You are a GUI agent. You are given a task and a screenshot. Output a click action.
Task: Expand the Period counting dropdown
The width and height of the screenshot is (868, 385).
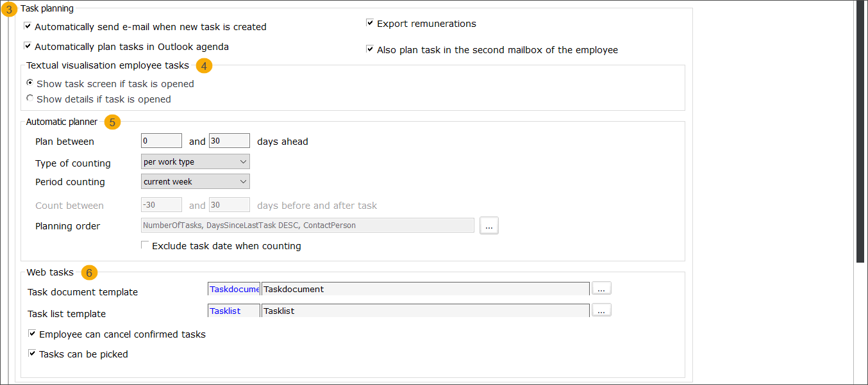pyautogui.click(x=195, y=182)
